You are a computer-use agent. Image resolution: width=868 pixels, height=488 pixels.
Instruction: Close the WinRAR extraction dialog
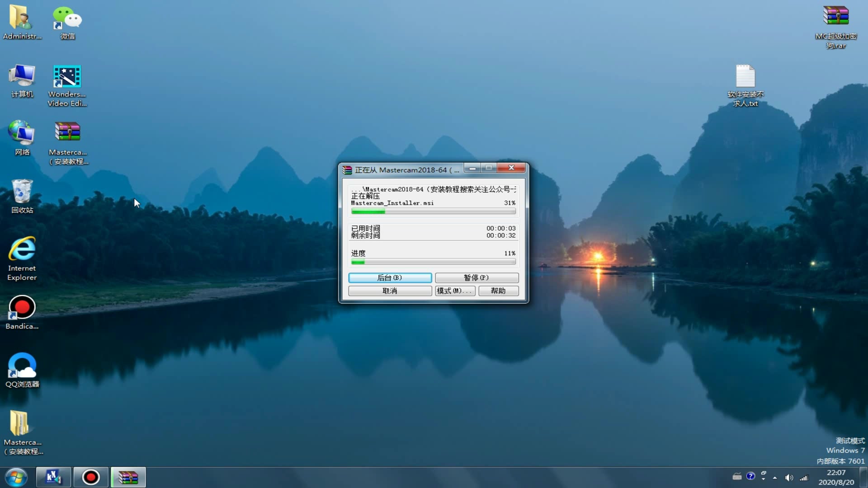[511, 168]
